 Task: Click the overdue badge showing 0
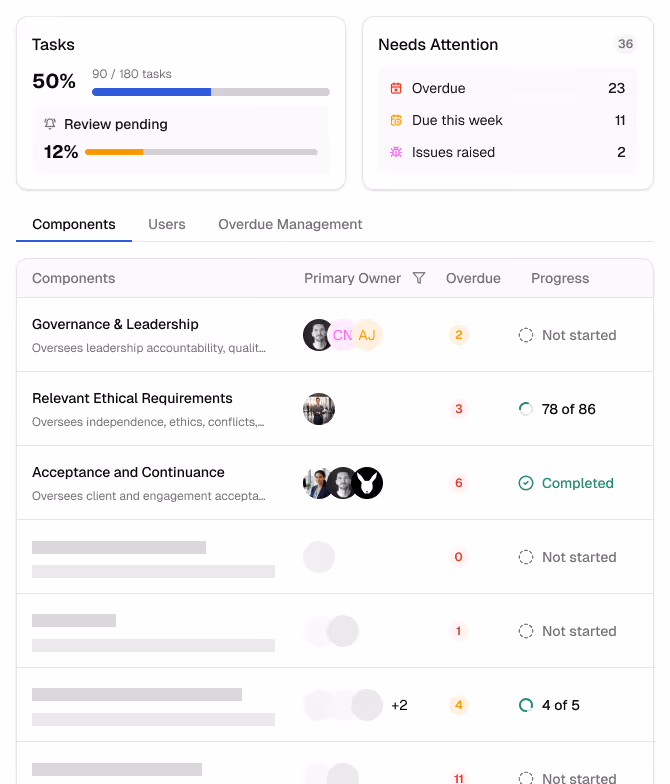coord(458,557)
